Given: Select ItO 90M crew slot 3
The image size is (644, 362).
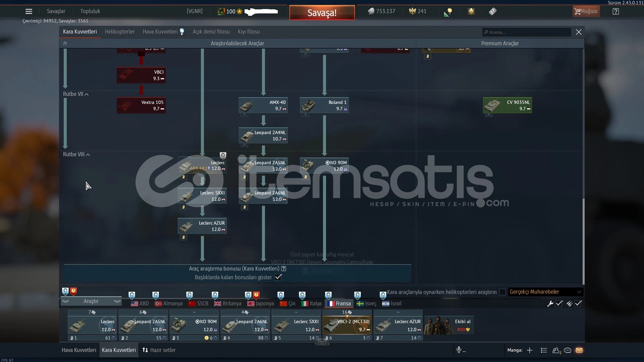Looking at the screenshot, I should tap(194, 325).
